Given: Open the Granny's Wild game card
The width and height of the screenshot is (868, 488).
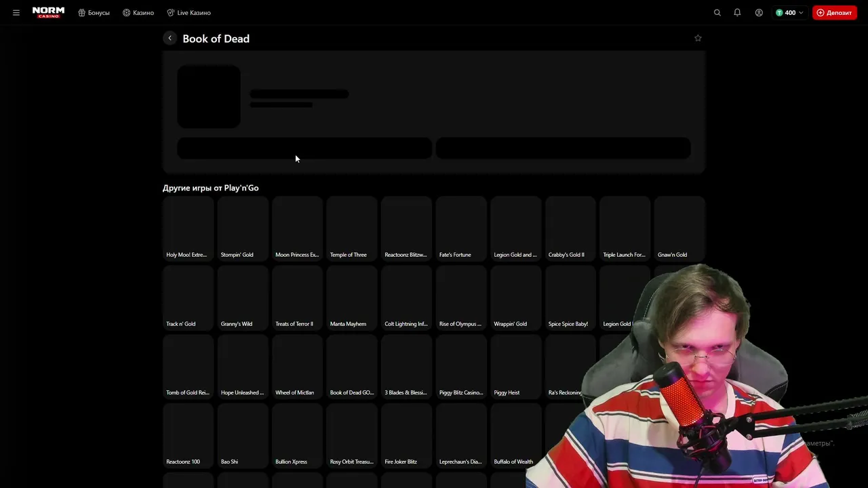Looking at the screenshot, I should coord(243,298).
